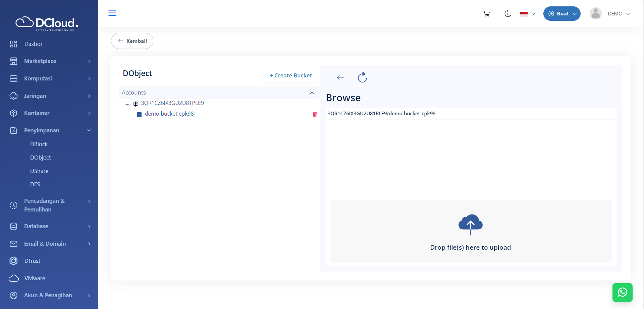Click the shopping cart icon
The height and width of the screenshot is (309, 644).
[486, 14]
